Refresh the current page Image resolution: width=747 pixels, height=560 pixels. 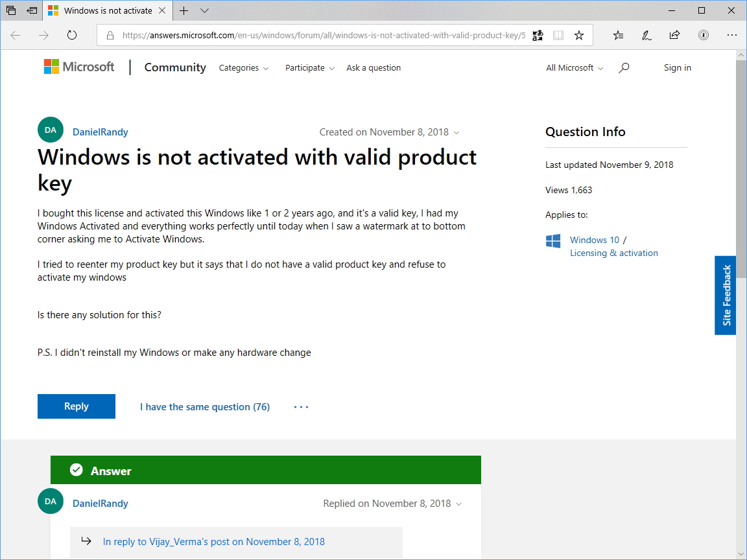click(x=71, y=35)
